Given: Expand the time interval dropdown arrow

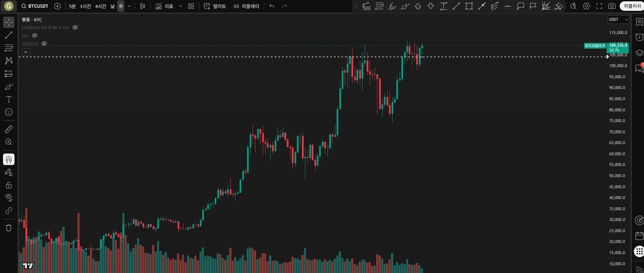Looking at the screenshot, I should click(x=129, y=6).
